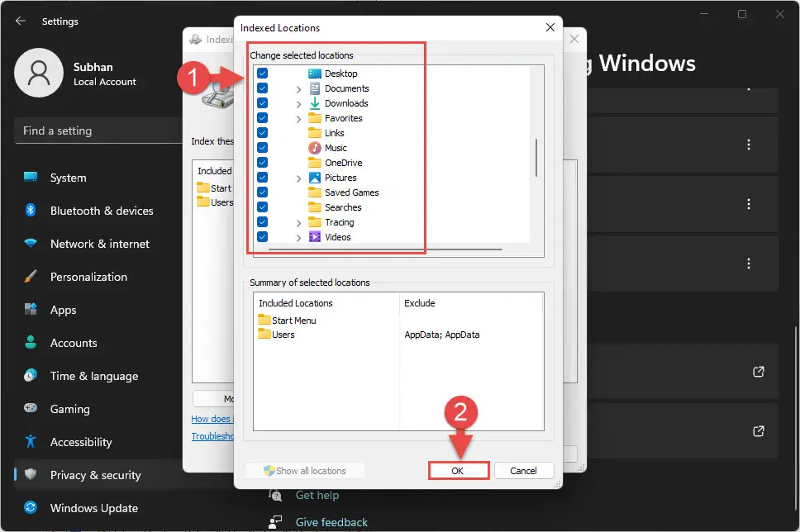Click the Downloads arrow icon
The image size is (800, 532).
pos(315,103)
